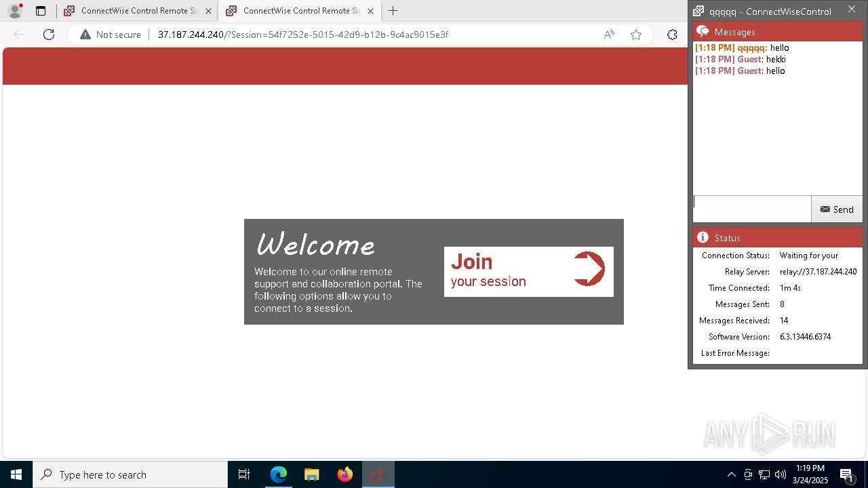This screenshot has width=868, height=488.
Task: Send the chat message
Action: click(x=837, y=209)
